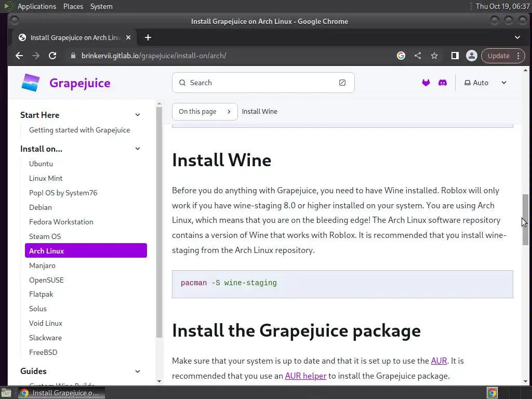Click the Install Wine breadcrumb text
532x399 pixels.
[260, 111]
